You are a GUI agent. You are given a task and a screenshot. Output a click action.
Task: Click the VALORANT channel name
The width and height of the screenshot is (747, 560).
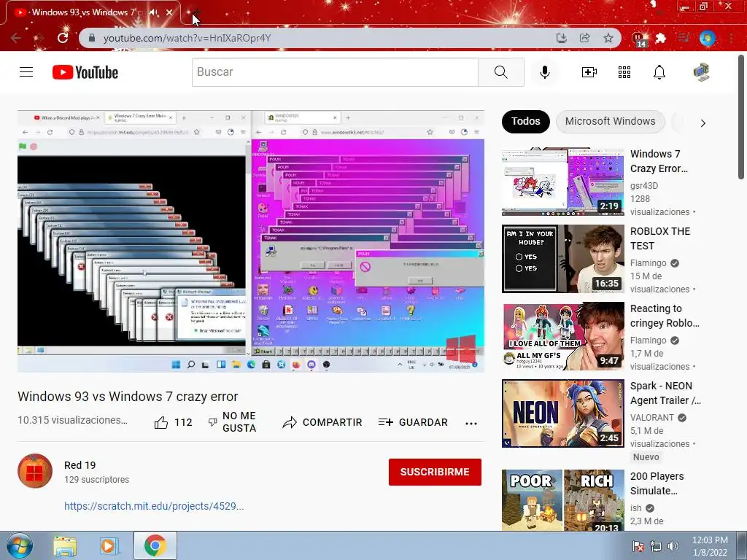coord(651,418)
